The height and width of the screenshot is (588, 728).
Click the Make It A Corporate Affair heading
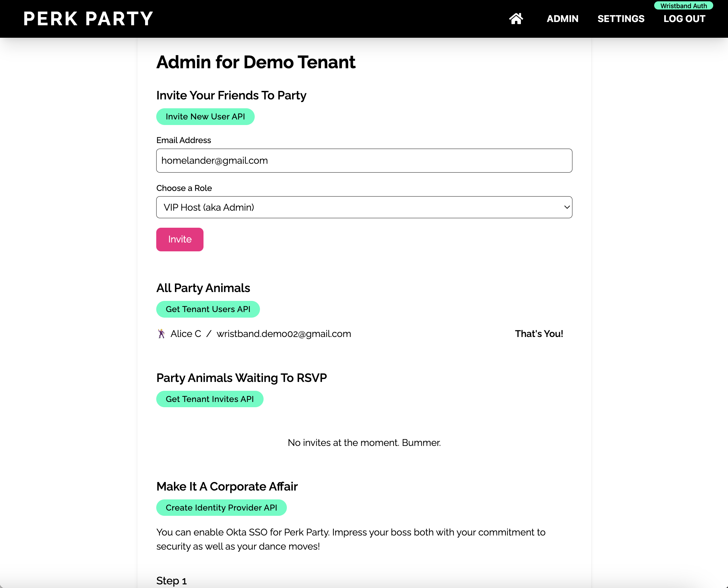[x=227, y=486]
